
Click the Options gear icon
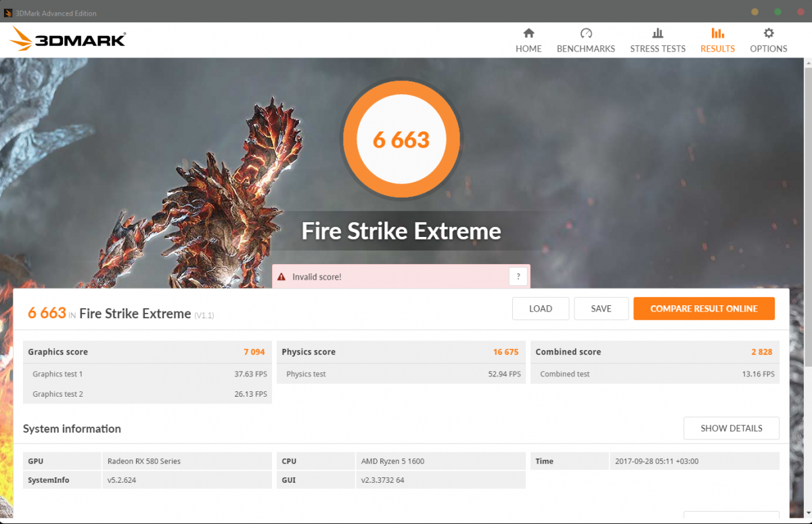pyautogui.click(x=769, y=33)
